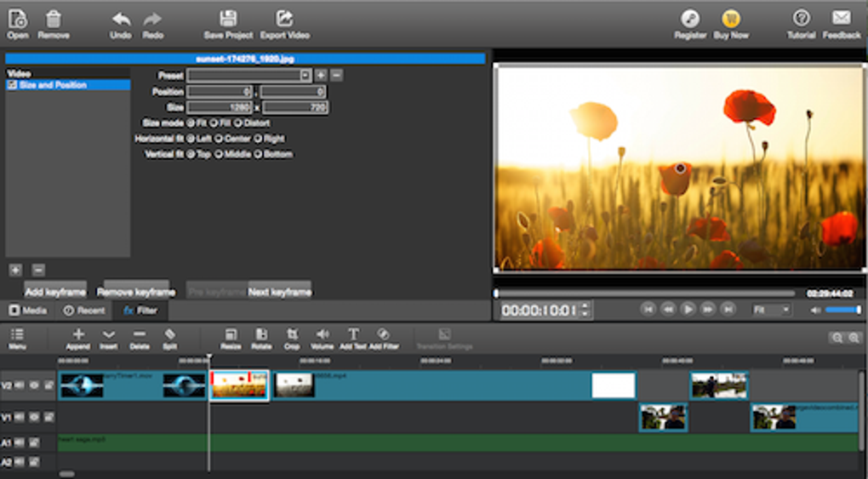
Task: Switch to the Recent tab
Action: (84, 311)
